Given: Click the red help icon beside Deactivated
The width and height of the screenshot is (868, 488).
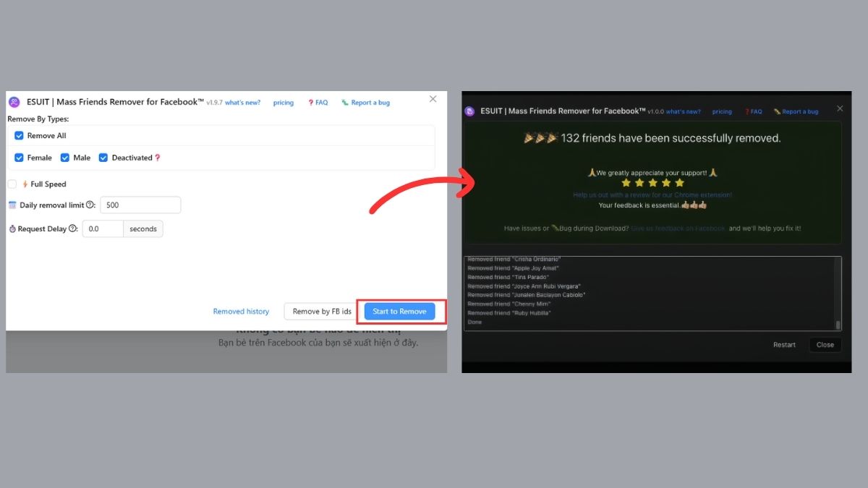Looking at the screenshot, I should 158,158.
